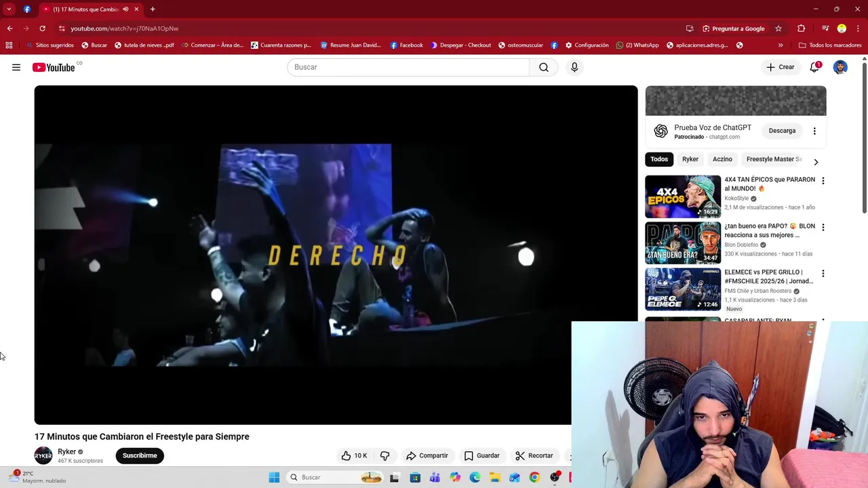Focus the YouTube Buscar search field

[x=408, y=67]
